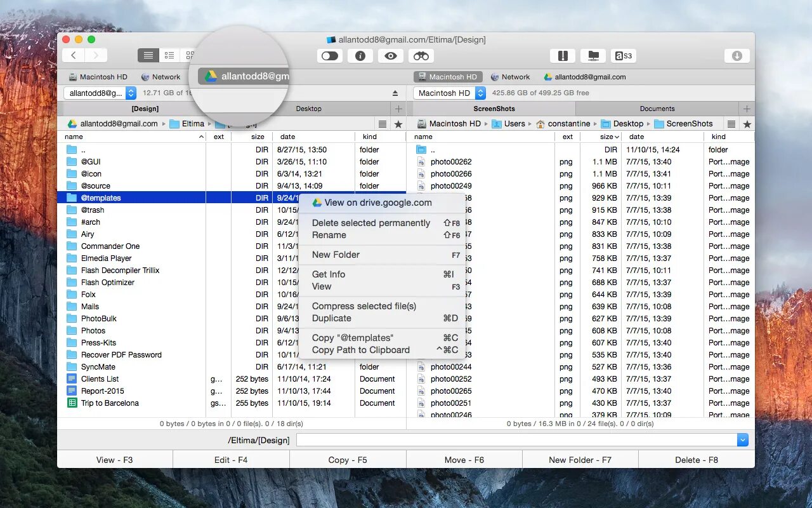
Task: Open Amazon S3 connection icon
Action: coord(624,56)
